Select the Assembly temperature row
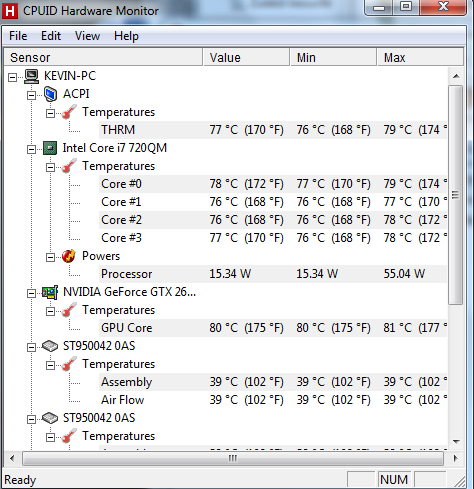The width and height of the screenshot is (474, 489). click(x=273, y=382)
